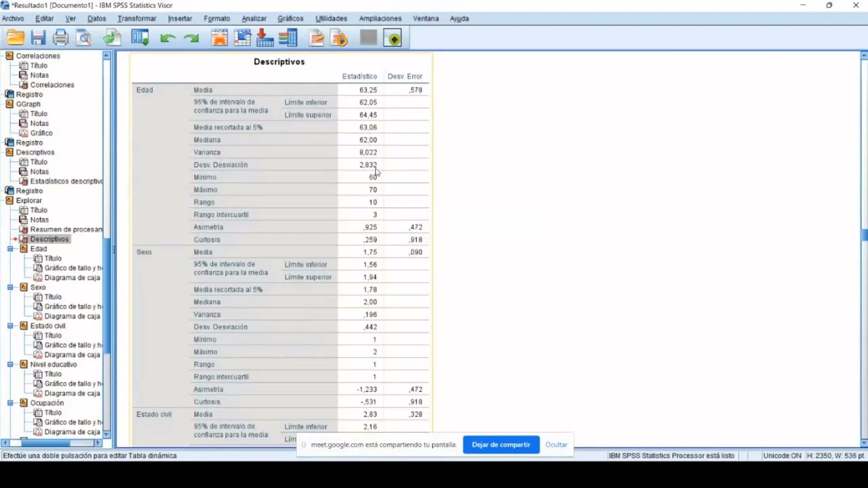Open the Datos menu

click(96, 18)
